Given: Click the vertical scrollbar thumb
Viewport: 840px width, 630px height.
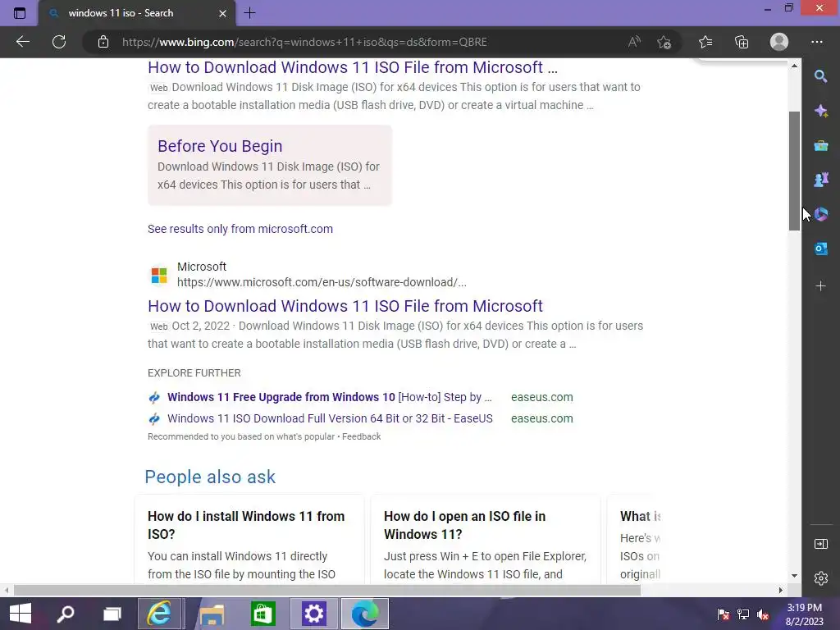Looking at the screenshot, I should pyautogui.click(x=794, y=171).
